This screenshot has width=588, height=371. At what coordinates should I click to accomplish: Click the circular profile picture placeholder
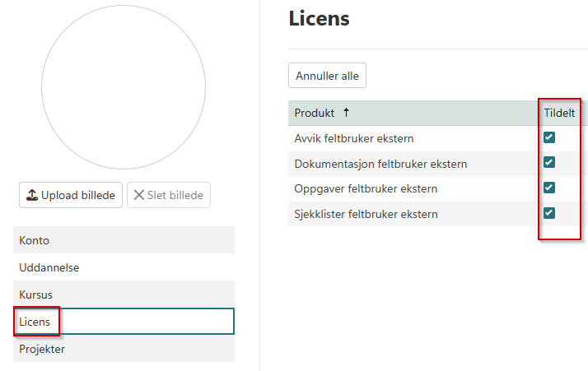[124, 87]
